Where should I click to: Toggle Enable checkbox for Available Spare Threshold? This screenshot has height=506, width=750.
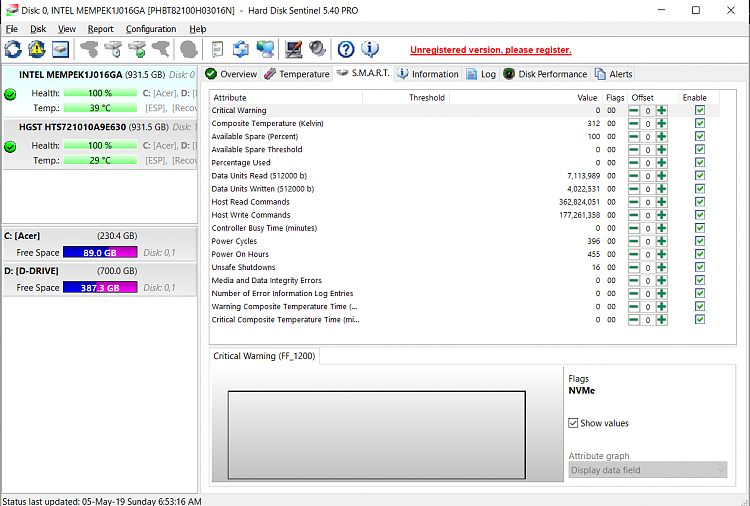[x=700, y=150]
